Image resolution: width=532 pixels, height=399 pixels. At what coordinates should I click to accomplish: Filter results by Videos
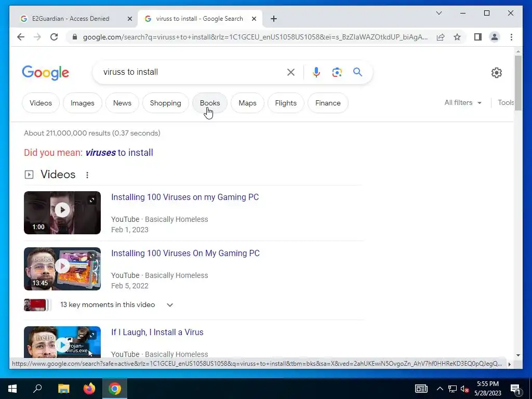coord(41,103)
